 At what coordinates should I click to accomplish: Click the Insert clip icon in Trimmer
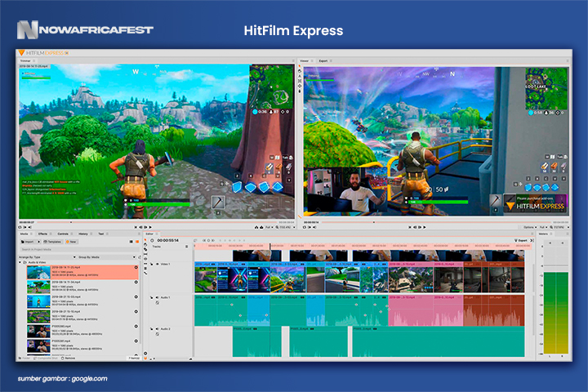click(256, 227)
